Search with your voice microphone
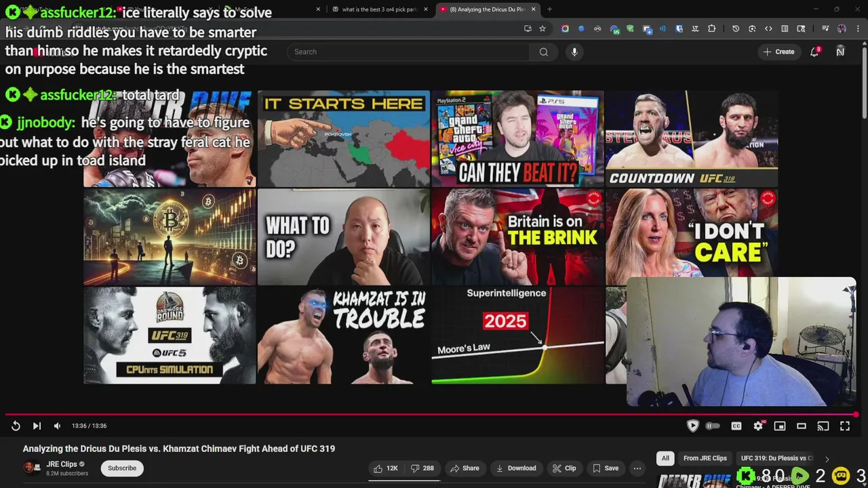The image size is (868, 488). 574,52
